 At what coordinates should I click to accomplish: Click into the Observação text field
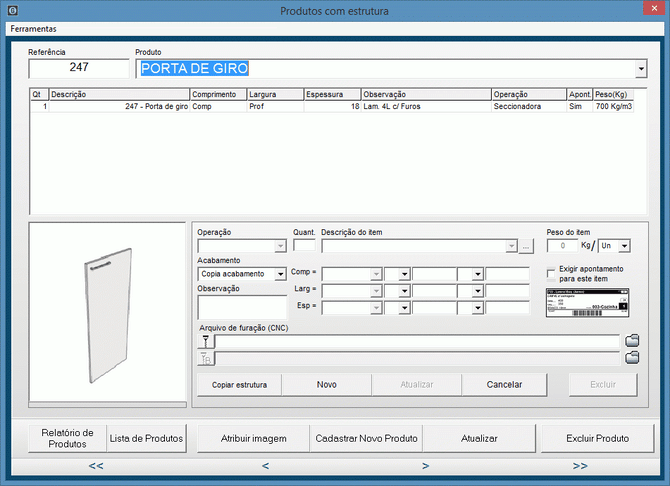(x=241, y=306)
